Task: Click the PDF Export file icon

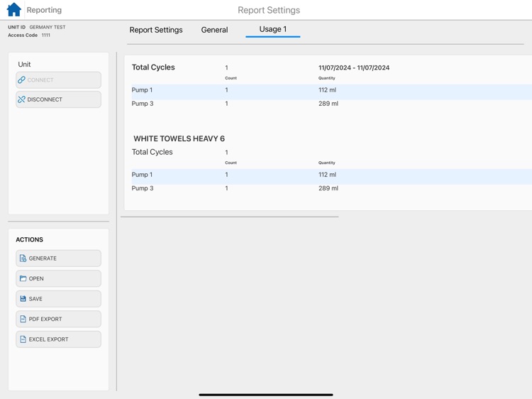Action: (x=23, y=319)
